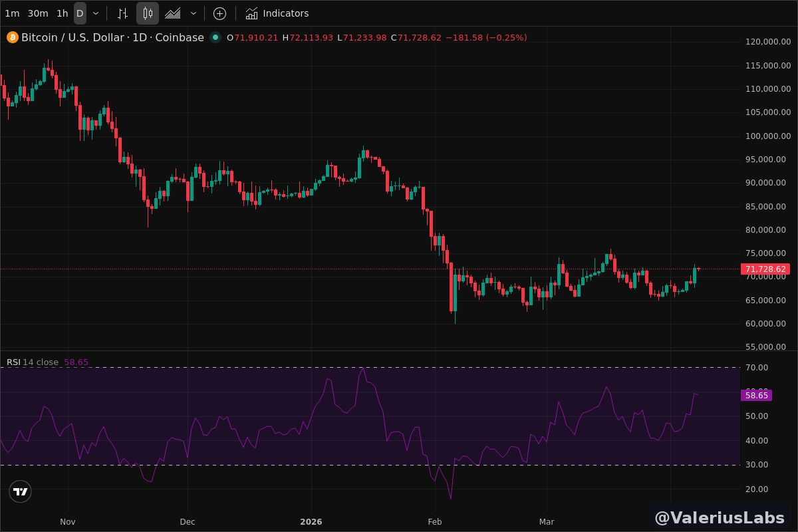
Task: Click the purple 58.65 RSI value label
Action: coord(756,395)
